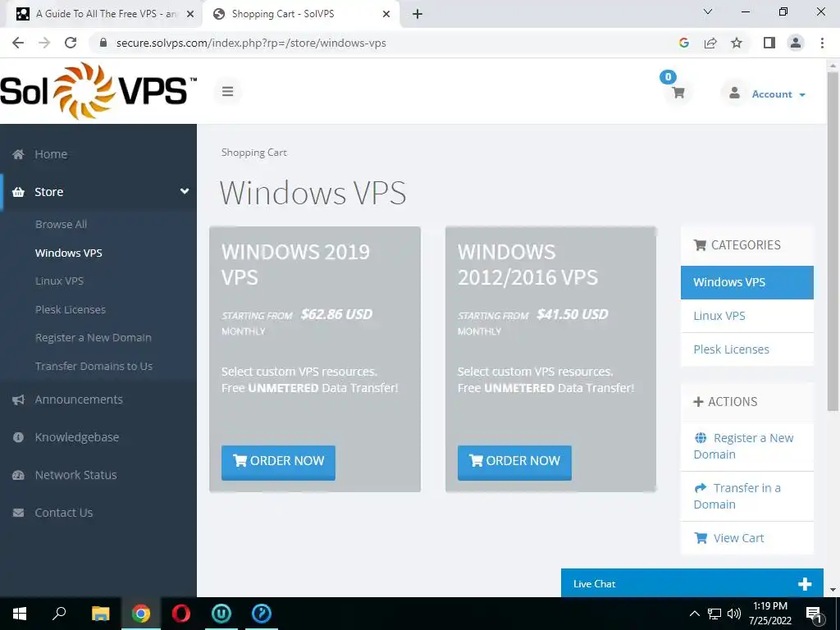Open Windows taskbar search
Viewport: 840px width, 630px height.
[59, 614]
